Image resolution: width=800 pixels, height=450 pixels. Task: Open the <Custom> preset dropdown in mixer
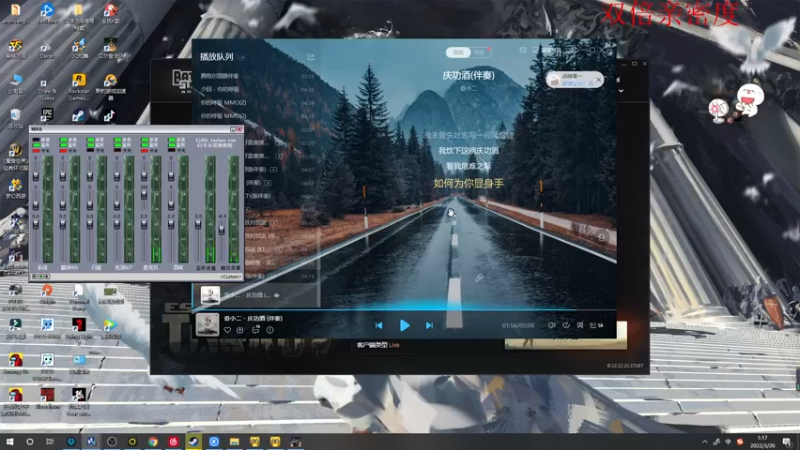click(x=230, y=277)
